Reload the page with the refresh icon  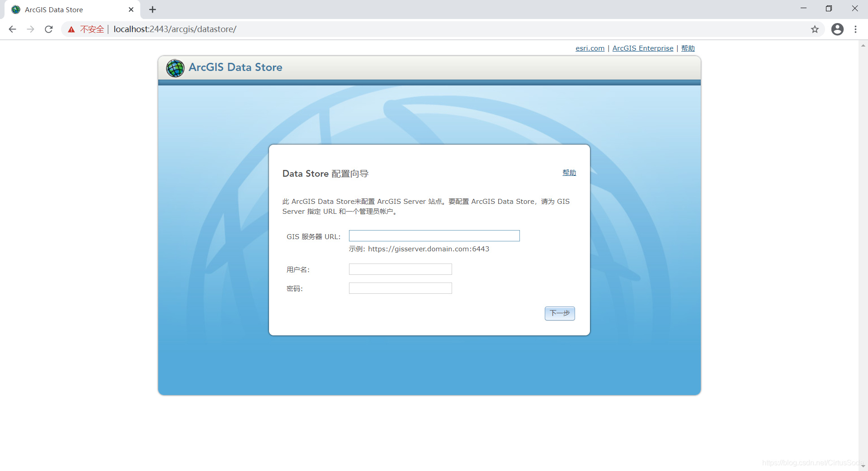49,29
